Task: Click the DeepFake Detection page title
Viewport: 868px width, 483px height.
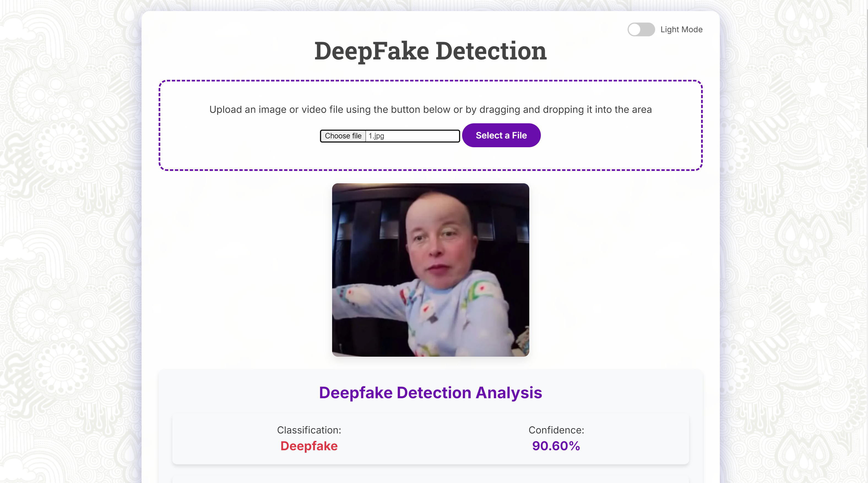Action: pos(430,51)
